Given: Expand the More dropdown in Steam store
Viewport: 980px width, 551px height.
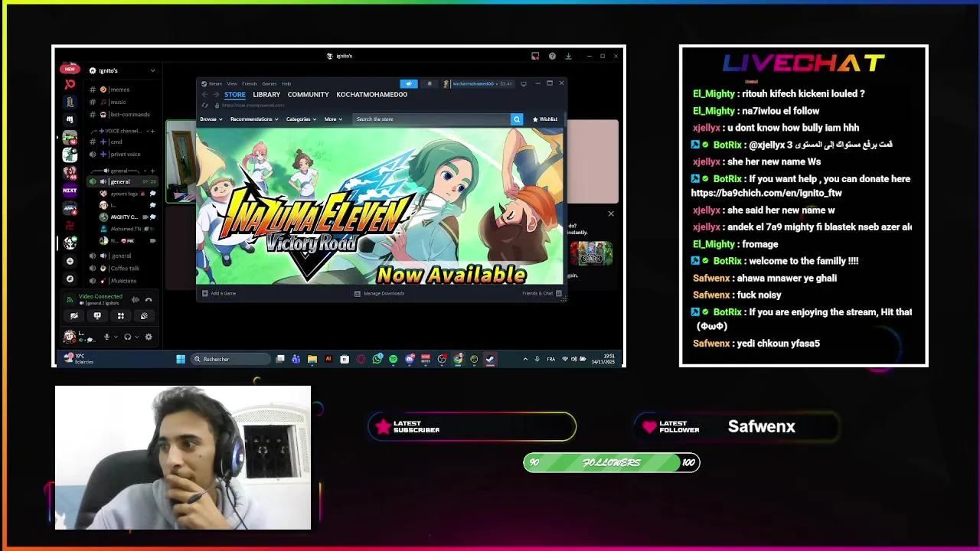Looking at the screenshot, I should (x=333, y=119).
